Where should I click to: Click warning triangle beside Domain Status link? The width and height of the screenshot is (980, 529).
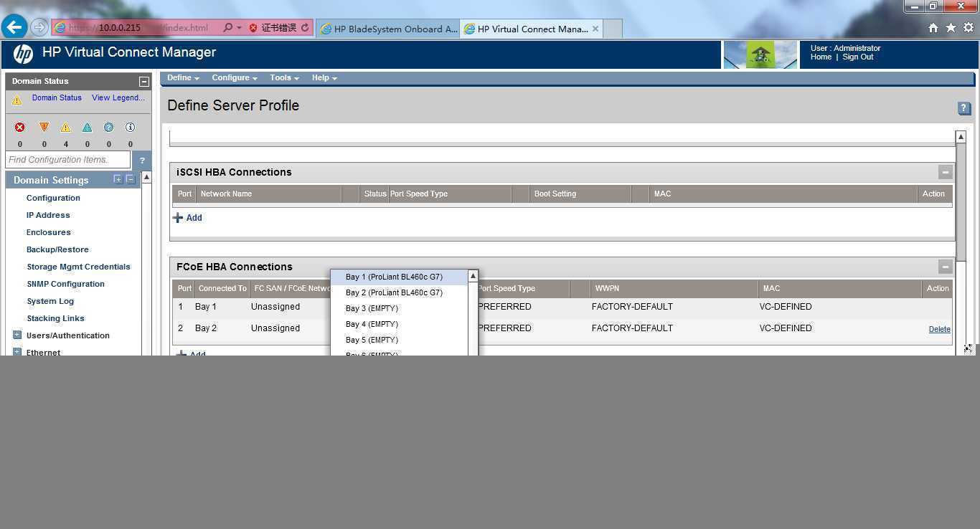point(17,100)
